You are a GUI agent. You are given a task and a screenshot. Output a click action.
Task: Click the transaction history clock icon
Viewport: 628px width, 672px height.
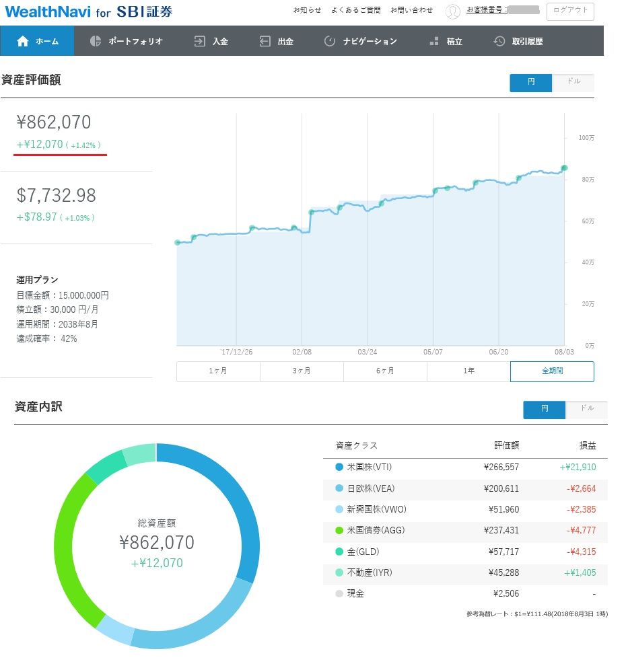499,41
